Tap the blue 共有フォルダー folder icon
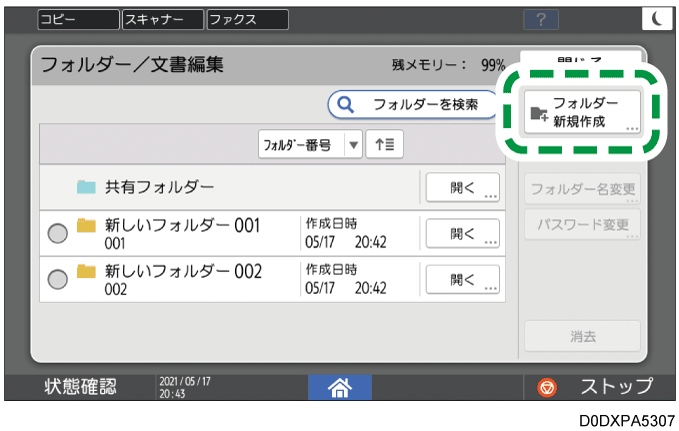Image resolution: width=679 pixels, height=431 pixels. [86, 187]
